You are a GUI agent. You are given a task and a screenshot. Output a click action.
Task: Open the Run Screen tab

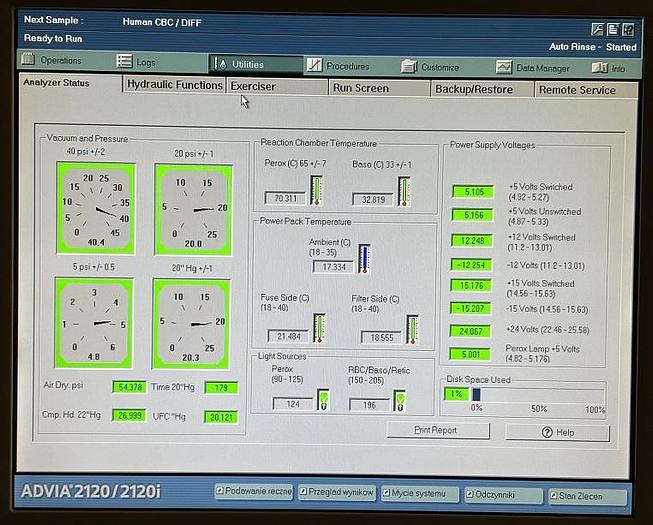point(360,88)
